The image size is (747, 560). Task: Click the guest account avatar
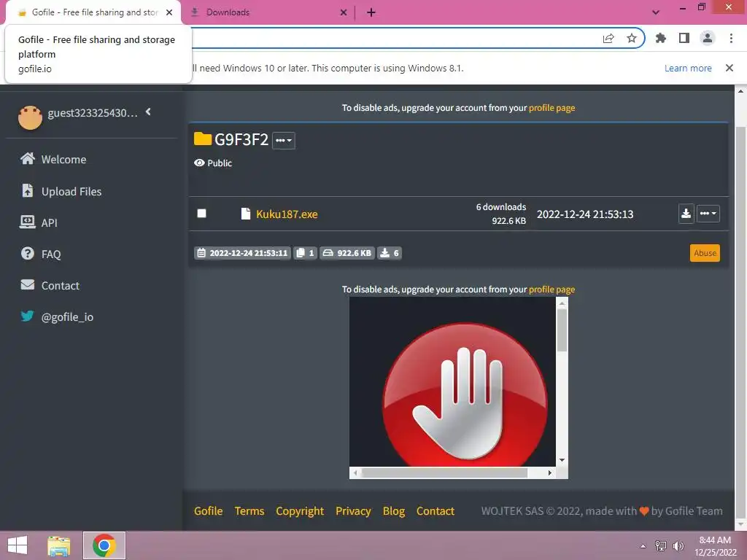click(30, 117)
